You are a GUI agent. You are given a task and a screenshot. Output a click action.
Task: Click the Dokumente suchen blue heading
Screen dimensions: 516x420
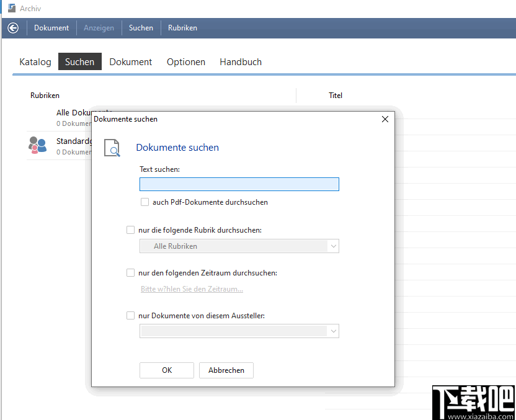pos(177,148)
